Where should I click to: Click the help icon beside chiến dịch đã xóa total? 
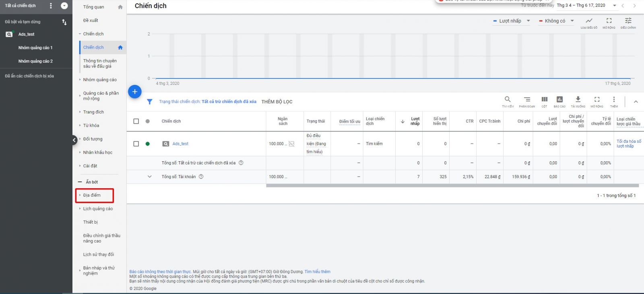(x=241, y=163)
